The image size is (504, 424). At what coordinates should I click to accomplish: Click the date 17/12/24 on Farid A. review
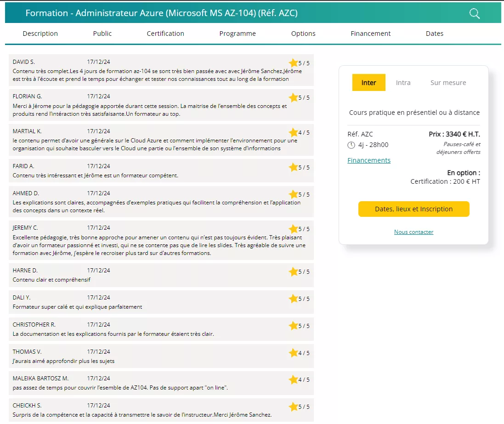click(x=98, y=166)
